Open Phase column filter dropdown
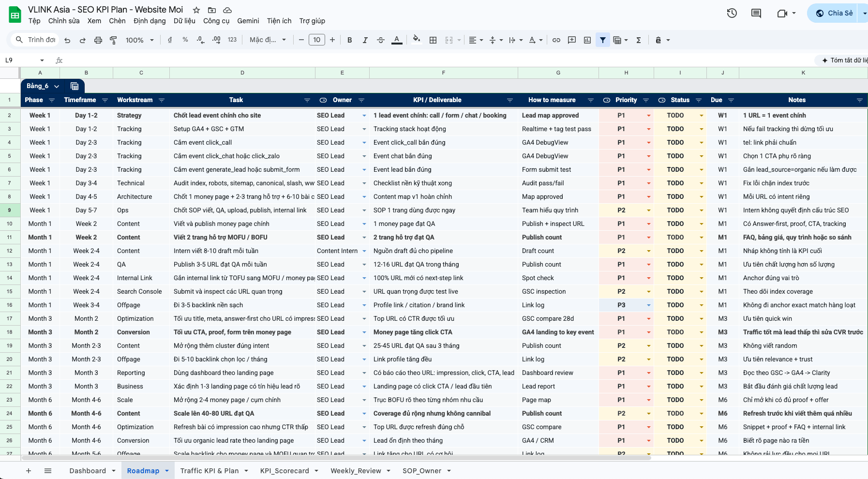 pyautogui.click(x=52, y=100)
